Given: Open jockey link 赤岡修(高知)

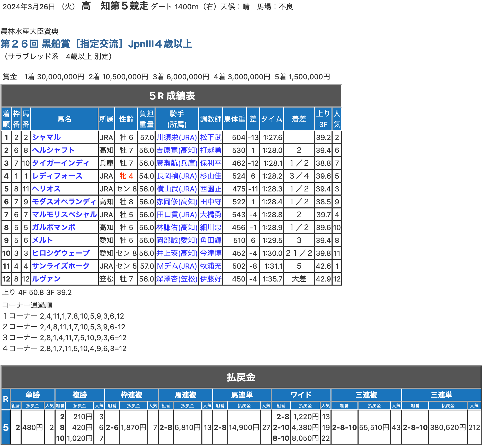Looking at the screenshot, I should pyautogui.click(x=177, y=202).
